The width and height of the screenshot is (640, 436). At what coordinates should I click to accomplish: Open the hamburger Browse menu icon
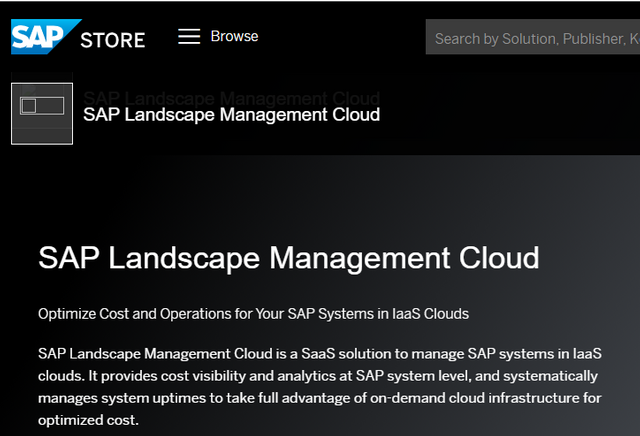pos(189,36)
